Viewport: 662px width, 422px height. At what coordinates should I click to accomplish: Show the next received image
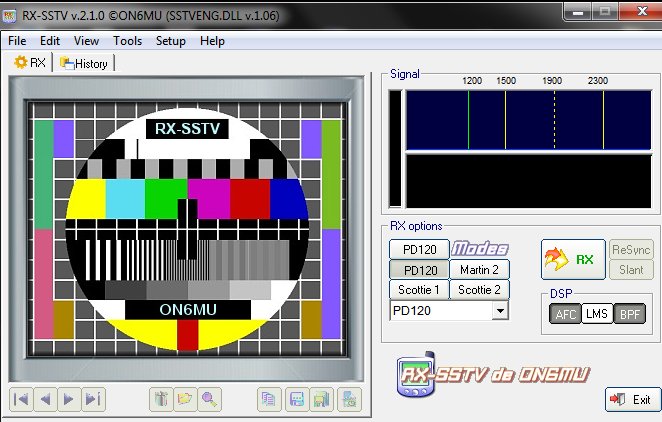[x=69, y=399]
